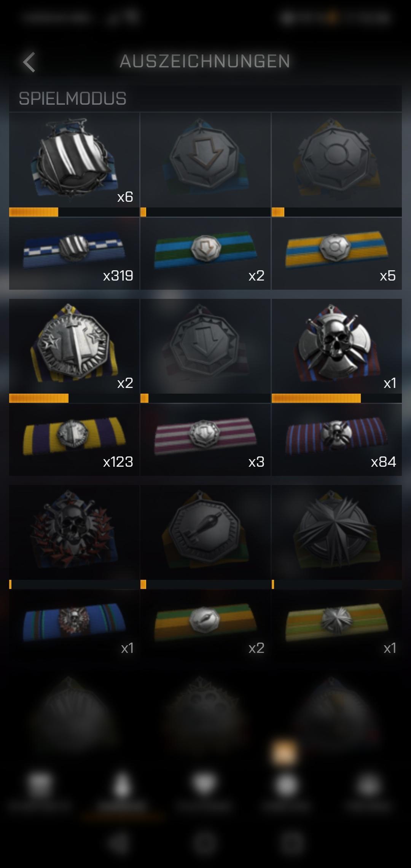Open the starburst medal in the third row

[x=337, y=532]
